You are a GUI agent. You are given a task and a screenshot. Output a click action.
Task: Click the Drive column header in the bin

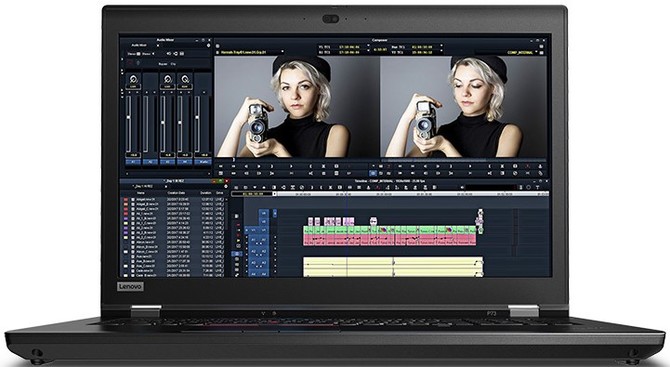[x=219, y=193]
